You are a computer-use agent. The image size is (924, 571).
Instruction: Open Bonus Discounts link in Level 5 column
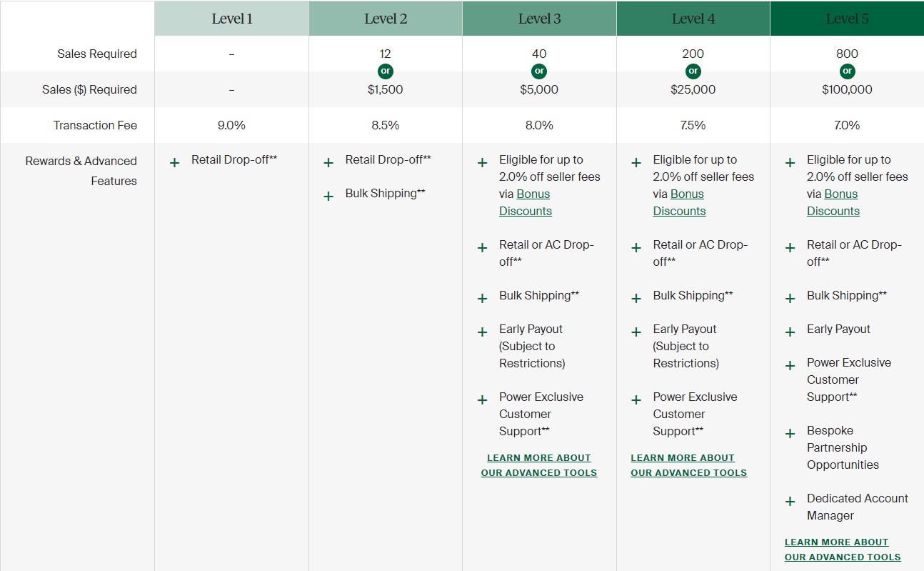coord(833,202)
